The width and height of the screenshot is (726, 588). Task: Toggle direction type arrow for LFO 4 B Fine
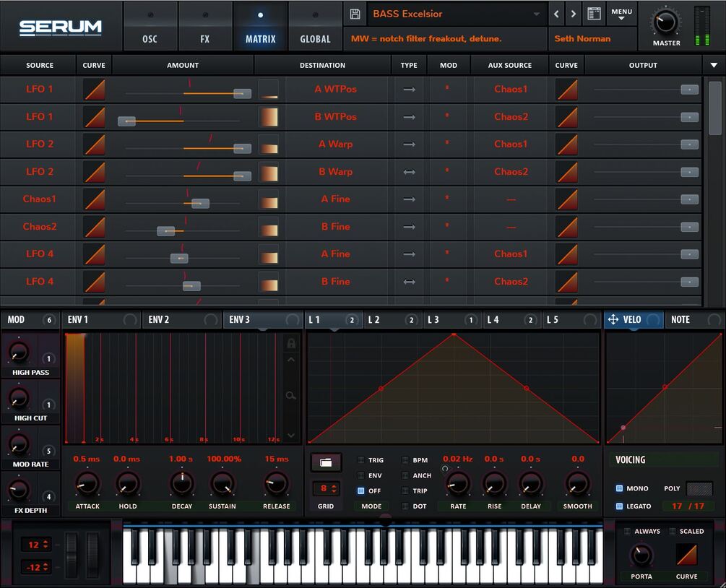point(410,282)
